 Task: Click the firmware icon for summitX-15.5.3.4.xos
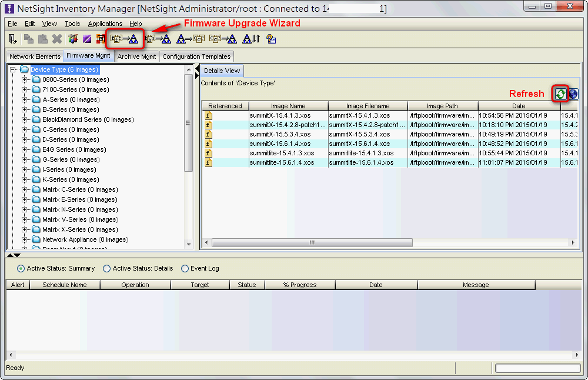point(209,134)
